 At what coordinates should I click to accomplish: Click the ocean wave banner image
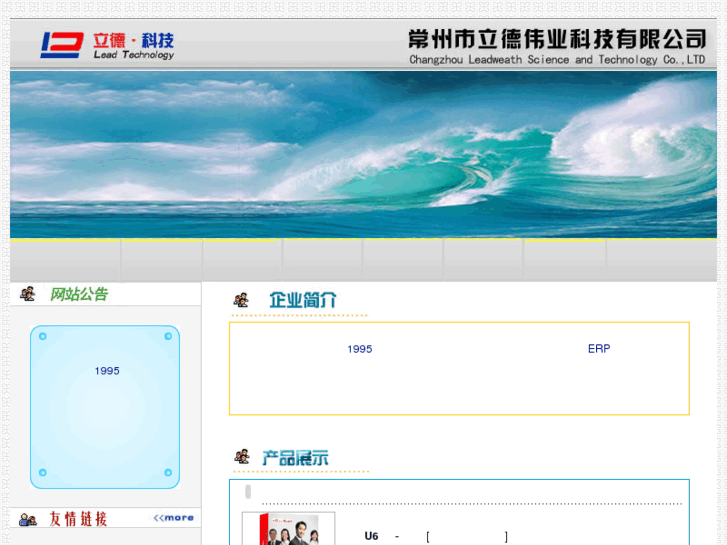click(364, 154)
